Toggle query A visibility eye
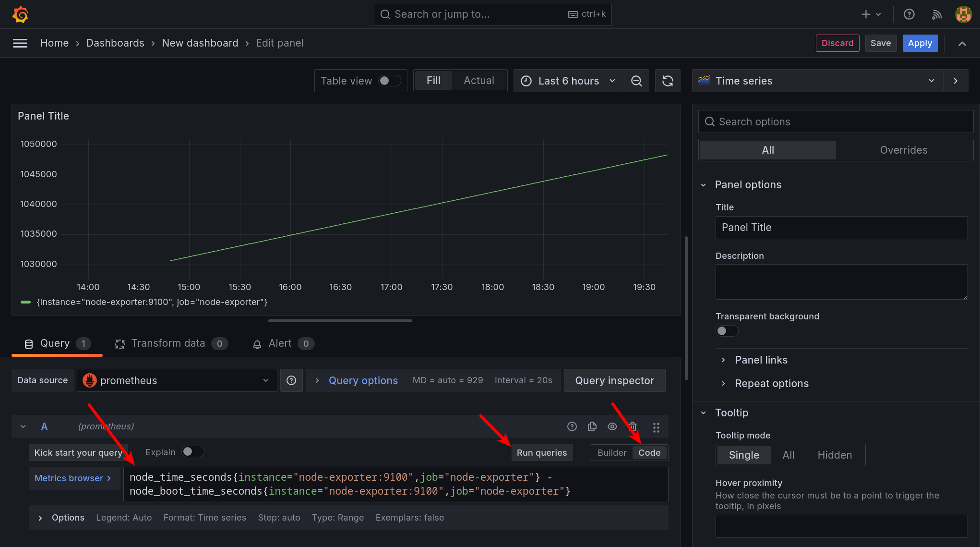 [x=612, y=426]
